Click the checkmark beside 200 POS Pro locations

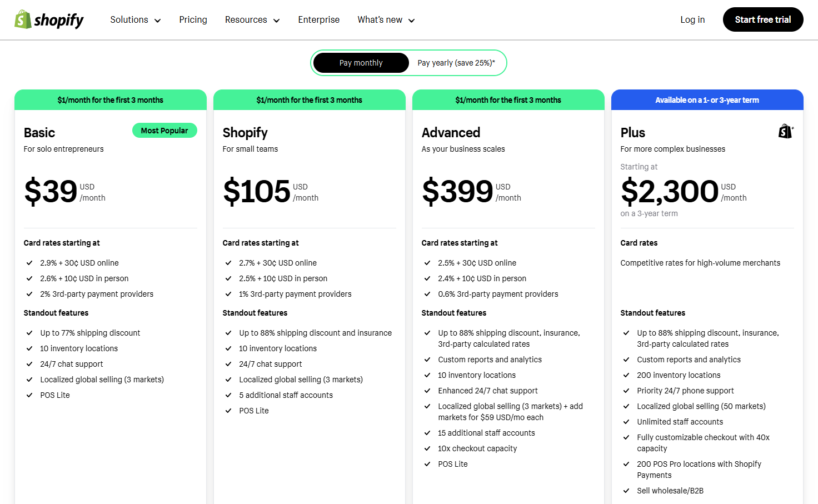[x=626, y=464]
